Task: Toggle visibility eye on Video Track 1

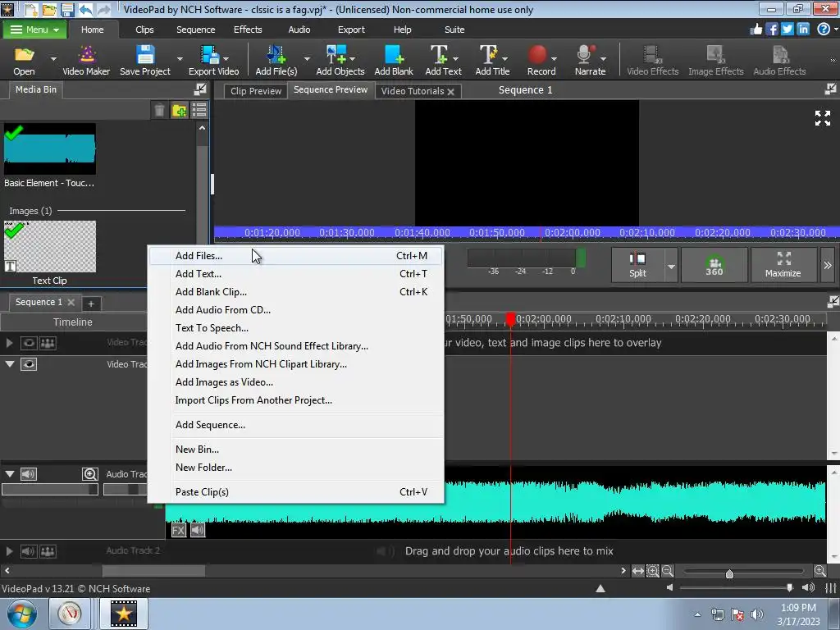Action: 29,364
